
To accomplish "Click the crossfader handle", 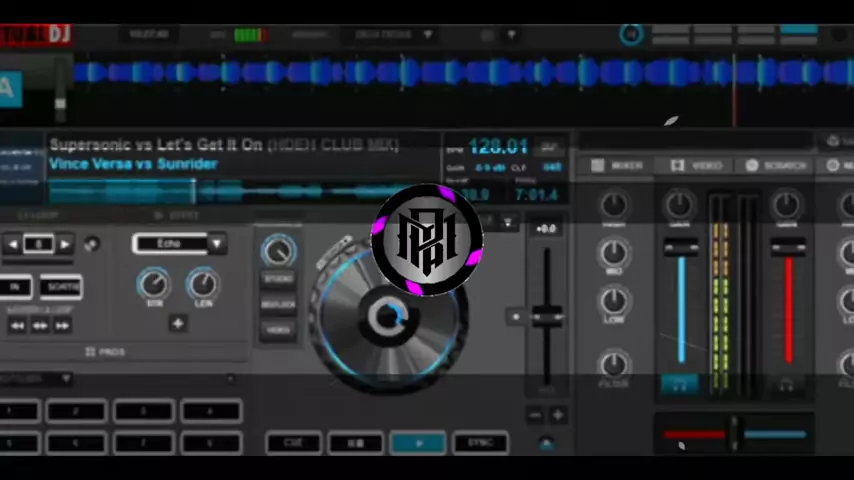I will [x=733, y=433].
